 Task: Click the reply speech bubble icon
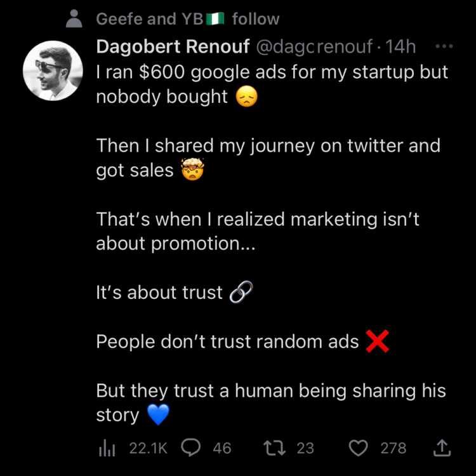click(191, 448)
